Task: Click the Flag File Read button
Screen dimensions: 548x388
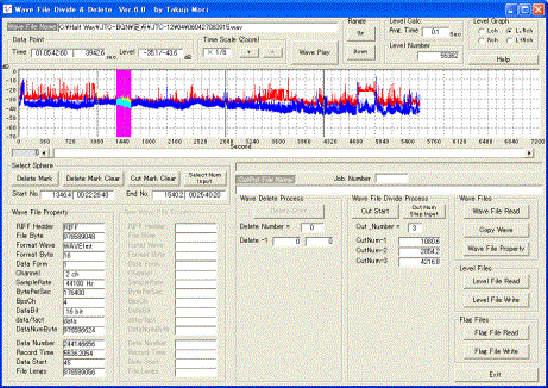Action: click(x=496, y=333)
